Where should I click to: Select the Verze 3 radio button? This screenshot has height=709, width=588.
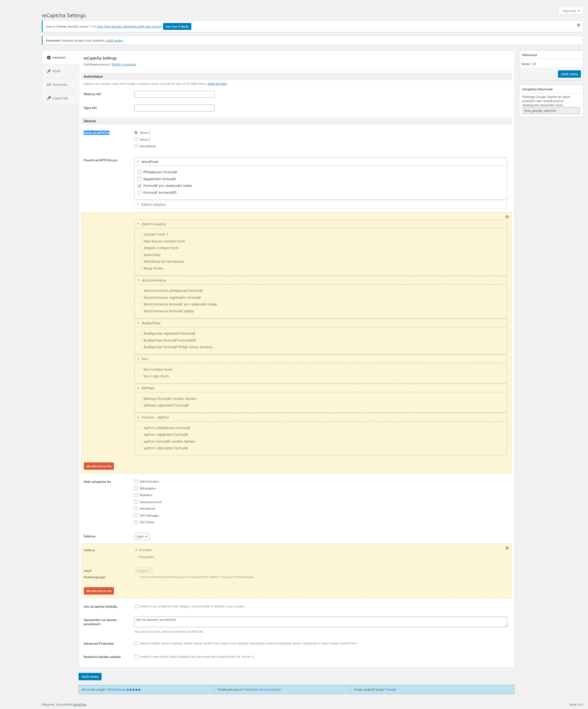point(136,140)
